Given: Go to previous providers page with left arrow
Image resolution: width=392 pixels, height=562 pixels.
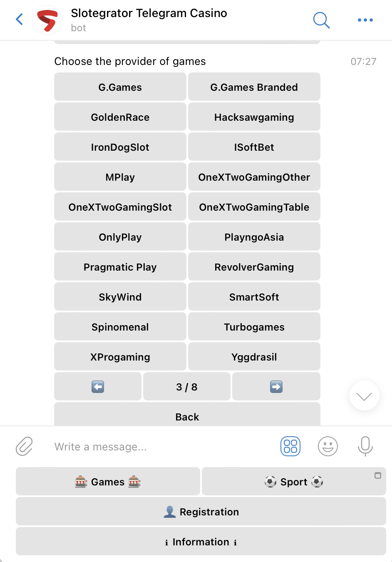Looking at the screenshot, I should 97,386.
